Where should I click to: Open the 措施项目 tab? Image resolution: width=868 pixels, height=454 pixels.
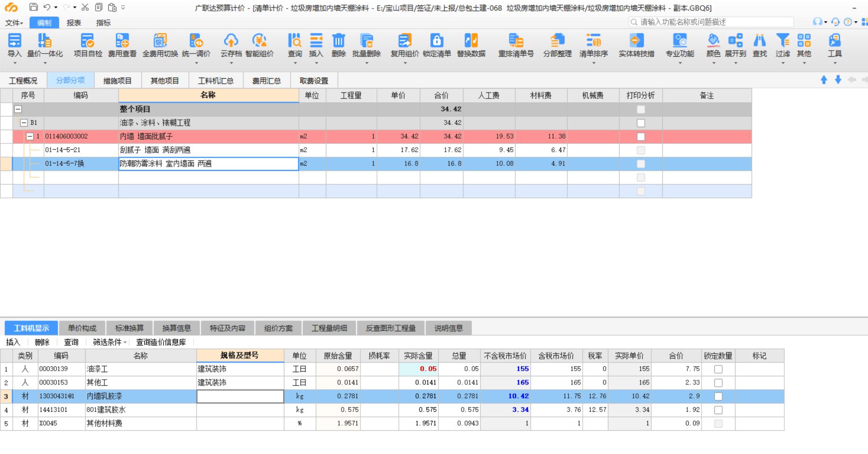click(x=118, y=80)
